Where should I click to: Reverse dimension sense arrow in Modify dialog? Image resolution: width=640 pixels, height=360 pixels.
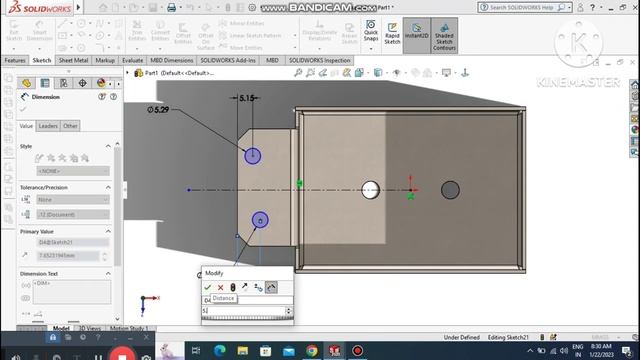244,287
